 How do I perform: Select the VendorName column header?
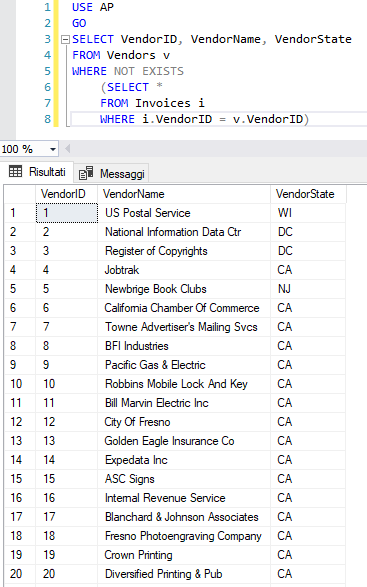(184, 194)
